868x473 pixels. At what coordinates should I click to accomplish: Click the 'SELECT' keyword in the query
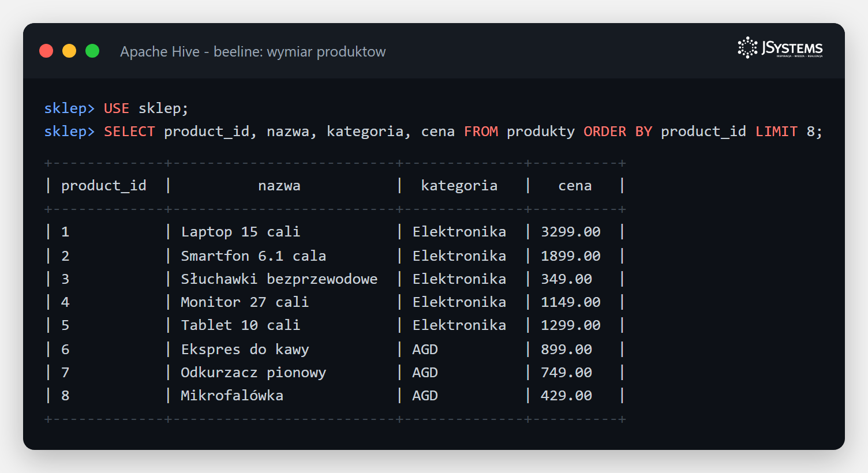coord(129,132)
